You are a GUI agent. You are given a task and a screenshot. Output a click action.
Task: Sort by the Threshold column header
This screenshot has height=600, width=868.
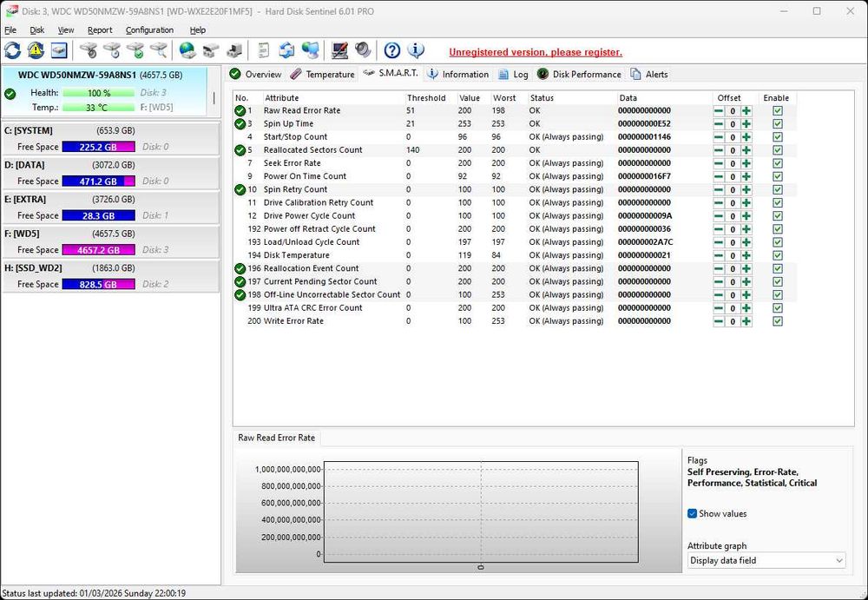coord(431,97)
